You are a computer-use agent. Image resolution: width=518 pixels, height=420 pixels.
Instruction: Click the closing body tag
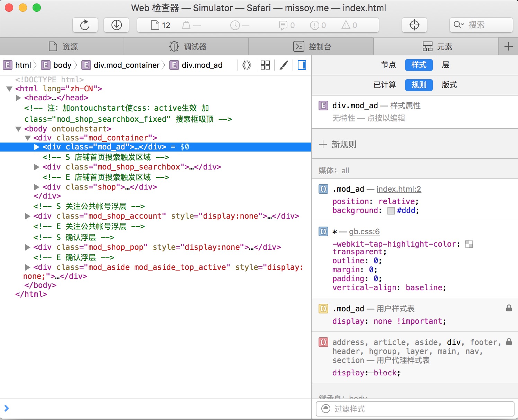coord(40,285)
